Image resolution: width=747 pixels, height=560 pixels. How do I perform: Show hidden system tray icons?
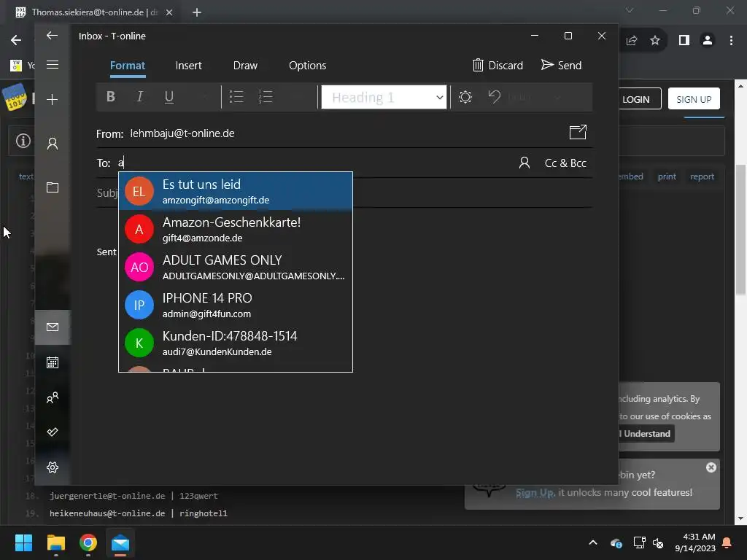click(x=593, y=542)
